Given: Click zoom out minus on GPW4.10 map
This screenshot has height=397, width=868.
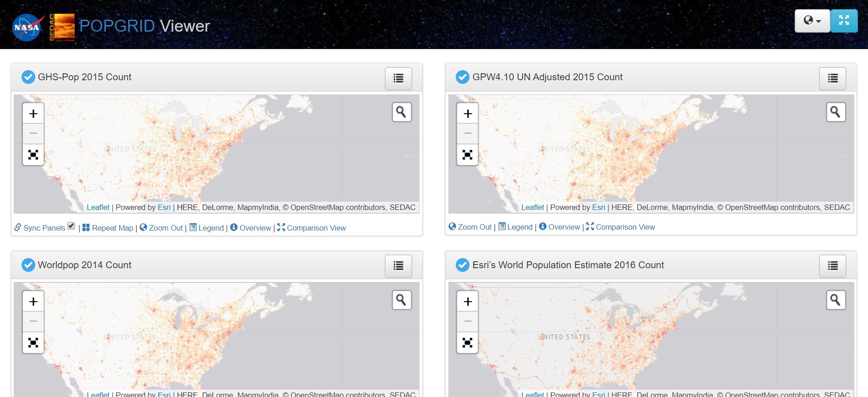Looking at the screenshot, I should [x=468, y=134].
